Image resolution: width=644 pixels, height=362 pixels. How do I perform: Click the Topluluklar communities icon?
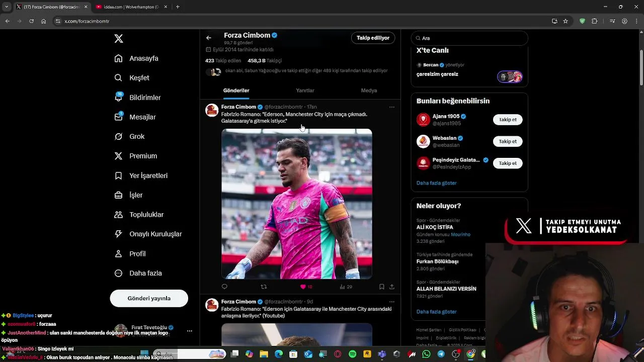point(119,215)
